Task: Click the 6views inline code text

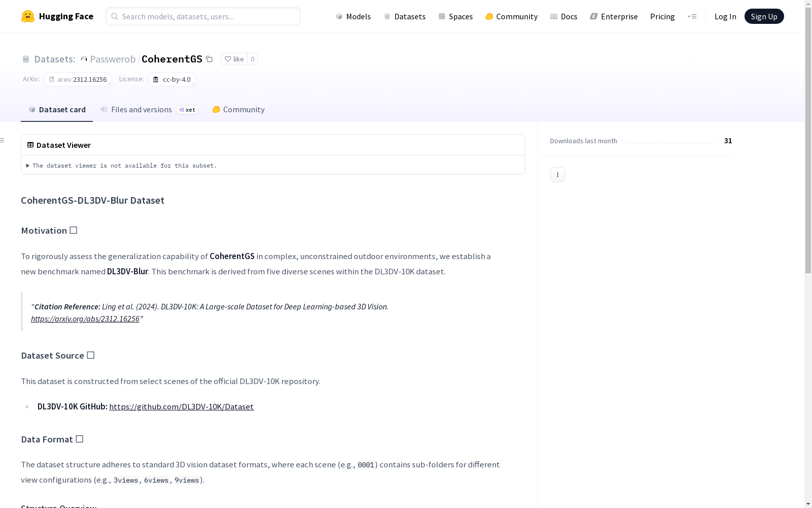Action: (x=156, y=480)
